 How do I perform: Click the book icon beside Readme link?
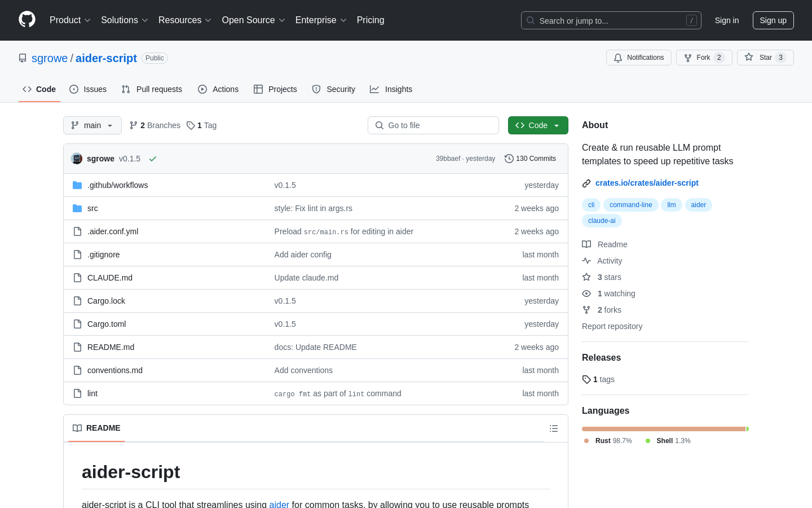pos(586,244)
